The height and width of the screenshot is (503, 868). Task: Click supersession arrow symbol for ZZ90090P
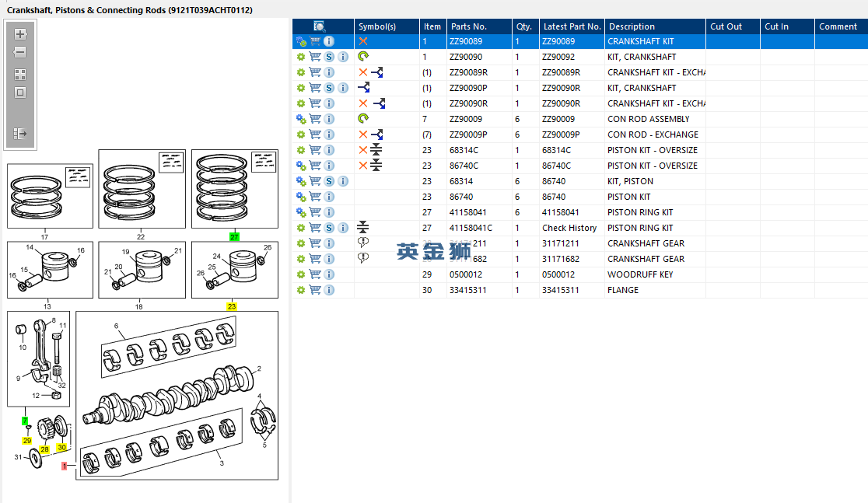363,88
